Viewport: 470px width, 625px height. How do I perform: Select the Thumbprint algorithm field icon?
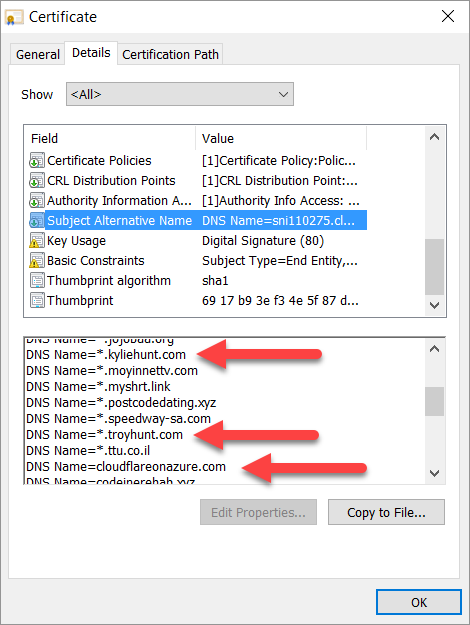coord(37,281)
